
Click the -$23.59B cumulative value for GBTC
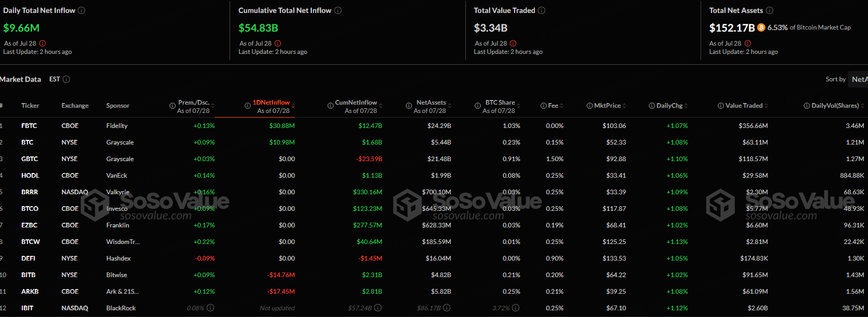pos(369,159)
